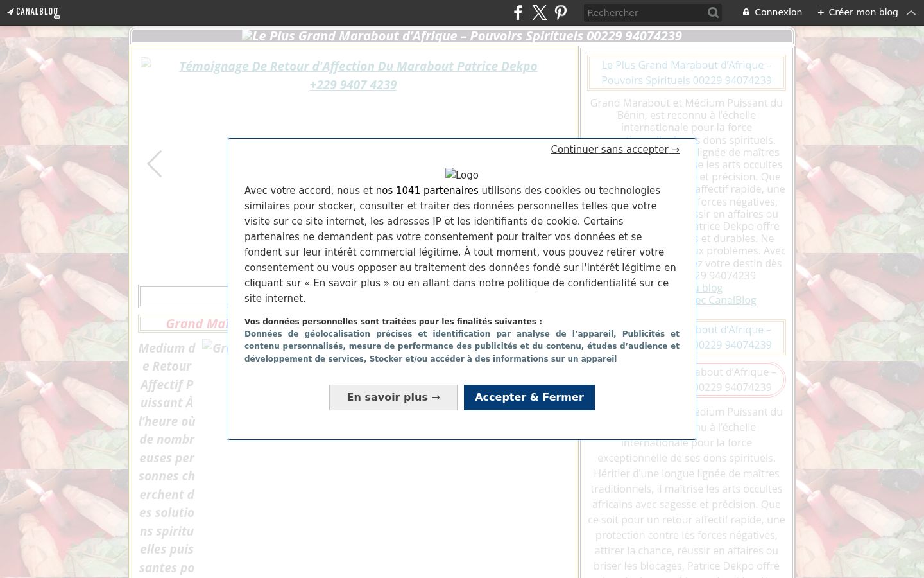Open the blog title header banner link

click(x=462, y=36)
